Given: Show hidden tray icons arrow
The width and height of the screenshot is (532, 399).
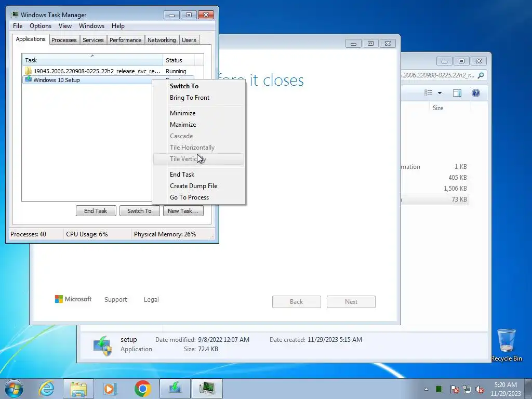Looking at the screenshot, I should [x=426, y=389].
